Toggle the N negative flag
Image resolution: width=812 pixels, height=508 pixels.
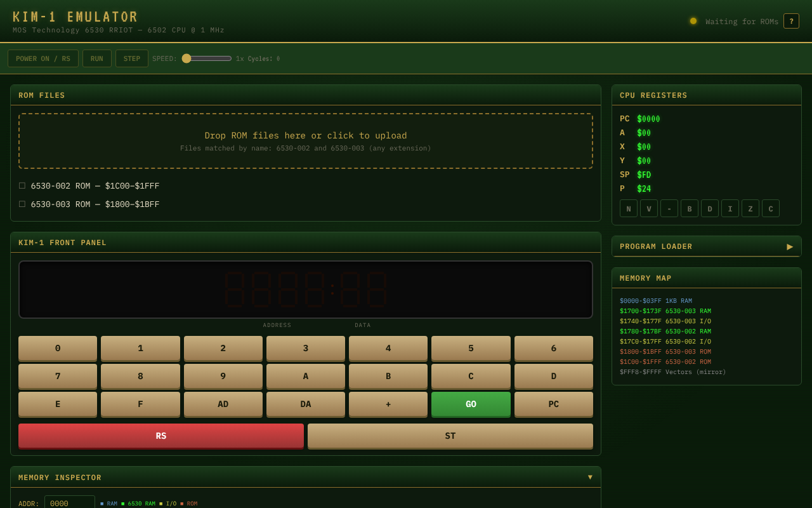(x=628, y=209)
